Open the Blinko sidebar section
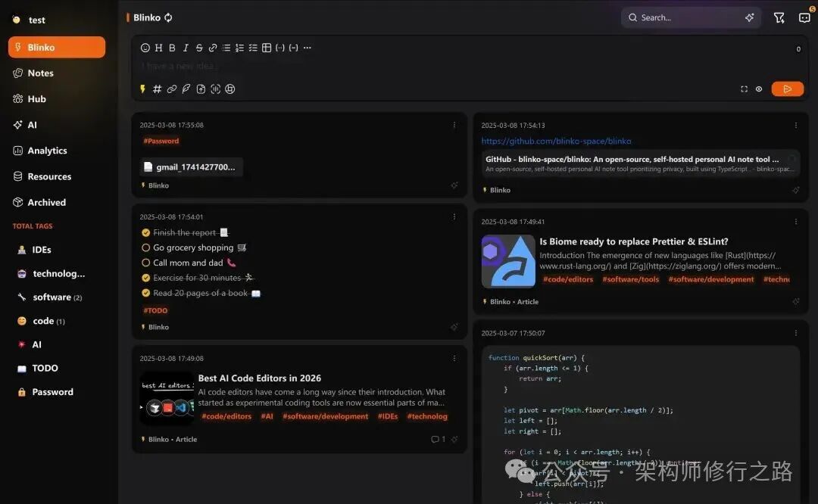Image resolution: width=818 pixels, height=504 pixels. [x=56, y=48]
